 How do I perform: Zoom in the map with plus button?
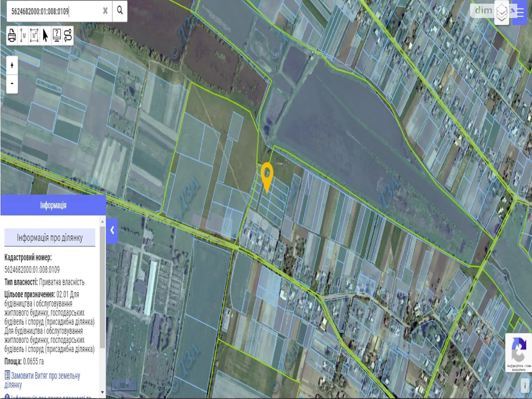point(12,65)
